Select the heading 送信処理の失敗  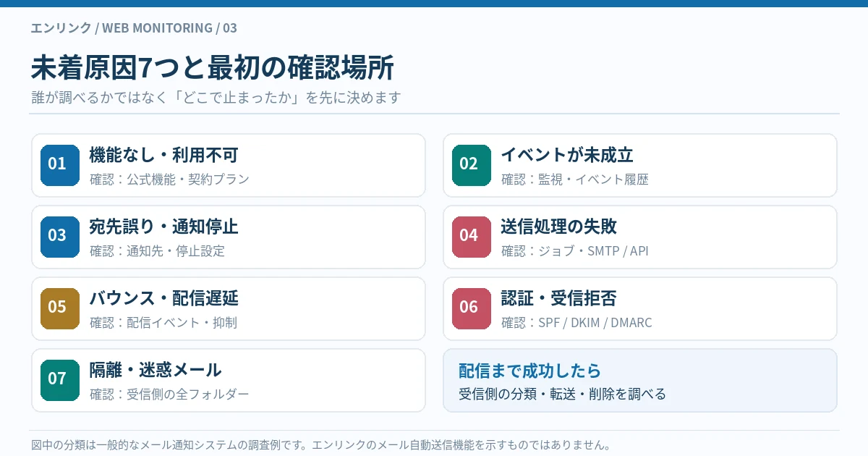[x=559, y=227]
